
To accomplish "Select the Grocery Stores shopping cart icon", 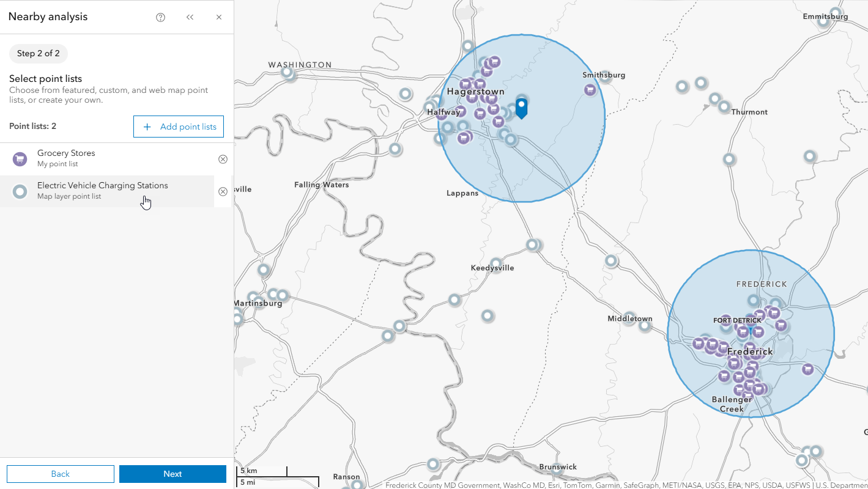I will tap(20, 159).
